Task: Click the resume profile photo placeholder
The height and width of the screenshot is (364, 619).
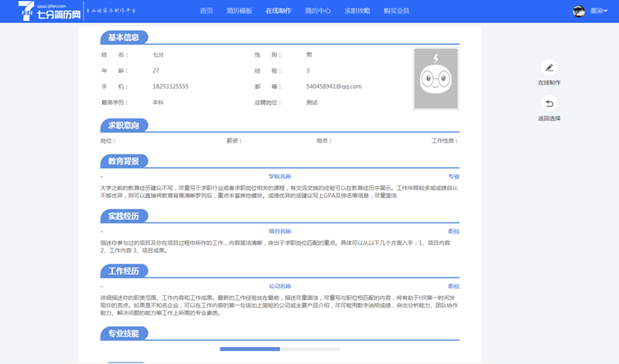Action: tap(436, 79)
